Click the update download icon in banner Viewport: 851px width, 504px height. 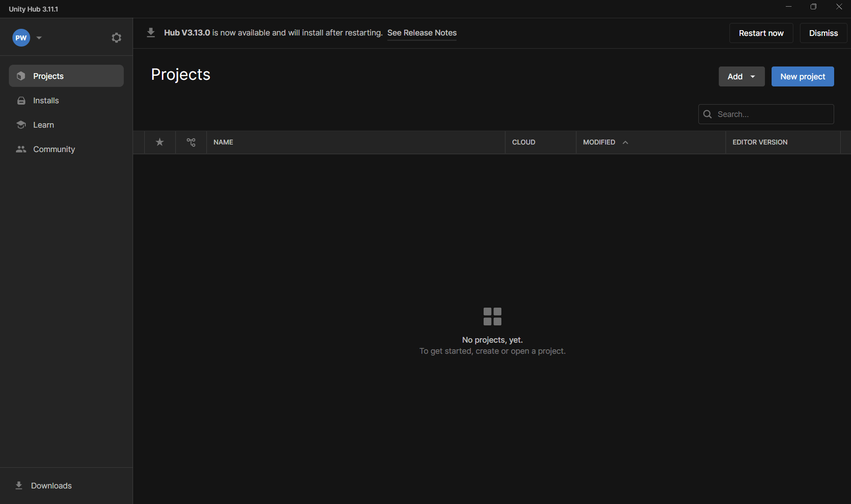pos(151,33)
